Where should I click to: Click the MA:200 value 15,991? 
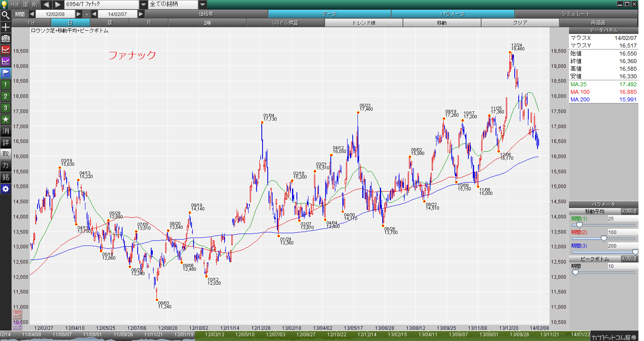click(628, 99)
